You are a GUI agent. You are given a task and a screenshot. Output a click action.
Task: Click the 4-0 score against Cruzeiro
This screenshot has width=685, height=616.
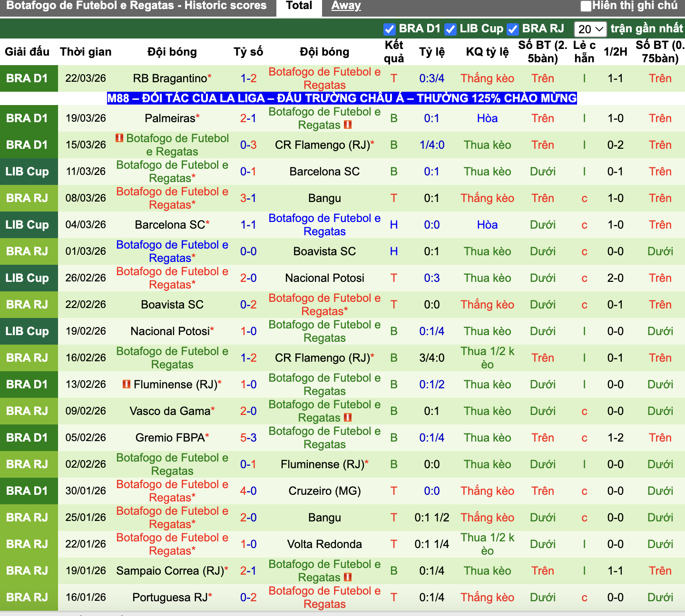(248, 491)
